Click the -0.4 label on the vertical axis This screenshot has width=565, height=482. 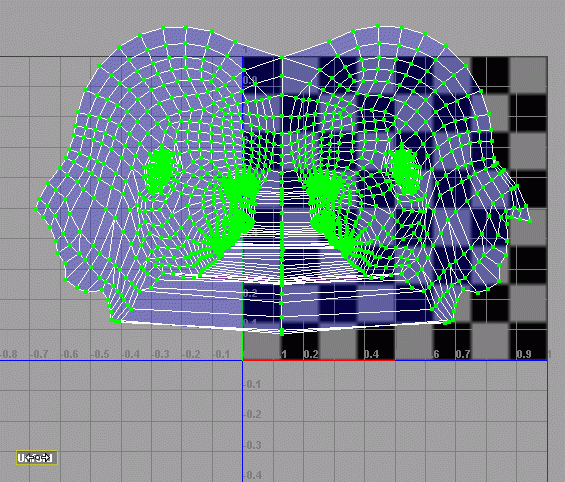253,475
